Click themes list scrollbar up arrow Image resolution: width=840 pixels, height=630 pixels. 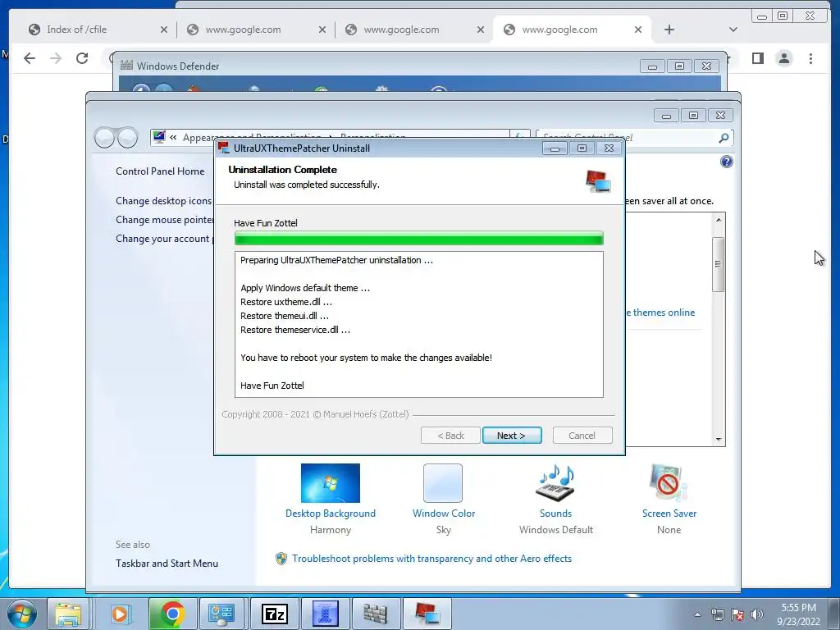pos(719,220)
